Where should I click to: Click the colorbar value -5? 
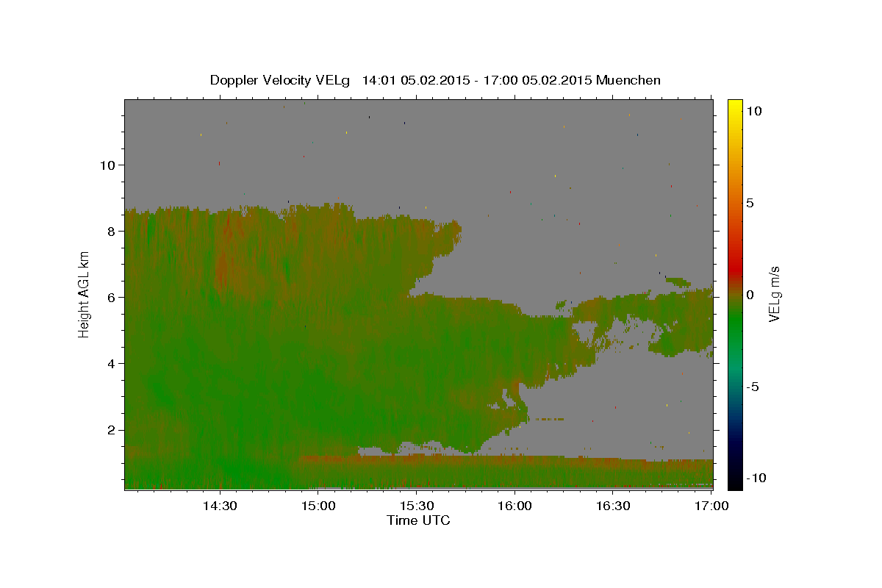753,387
